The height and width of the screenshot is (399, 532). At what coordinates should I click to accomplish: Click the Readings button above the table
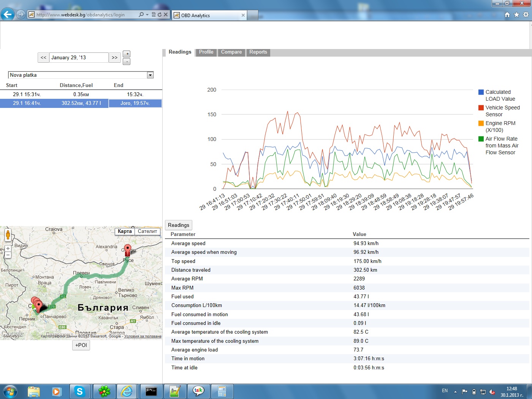pyautogui.click(x=178, y=225)
